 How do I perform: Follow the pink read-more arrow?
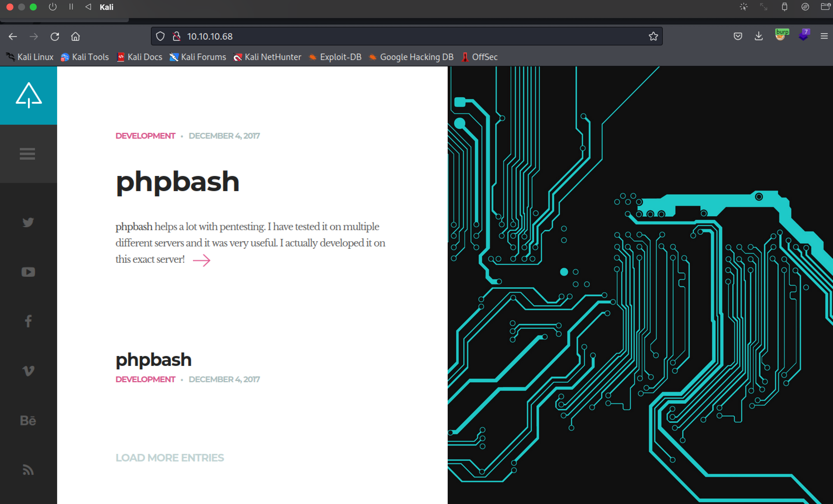[201, 260]
